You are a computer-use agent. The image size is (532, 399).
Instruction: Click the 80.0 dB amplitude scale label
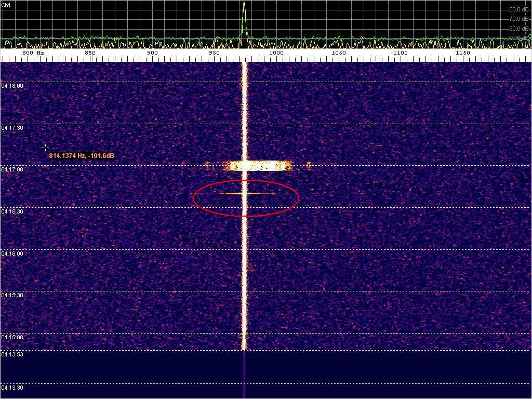[519, 29]
